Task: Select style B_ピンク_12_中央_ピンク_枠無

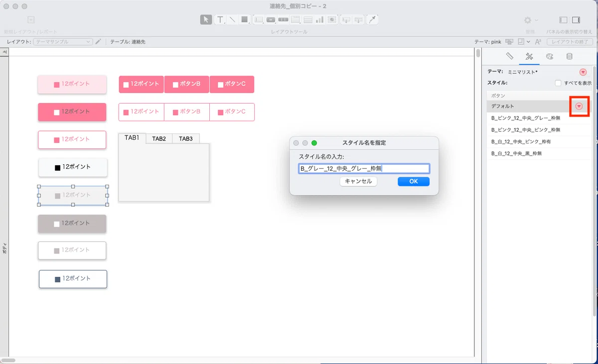Action: click(539, 130)
